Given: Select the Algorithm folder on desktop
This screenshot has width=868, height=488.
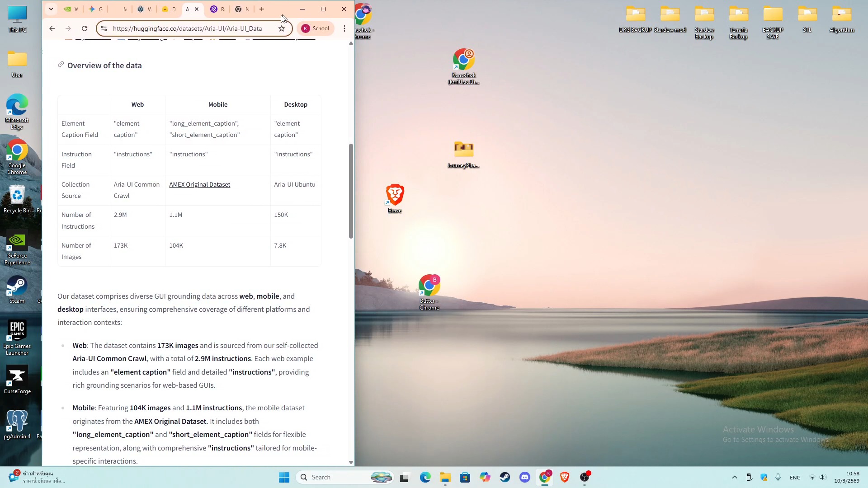Looking at the screenshot, I should [x=841, y=19].
